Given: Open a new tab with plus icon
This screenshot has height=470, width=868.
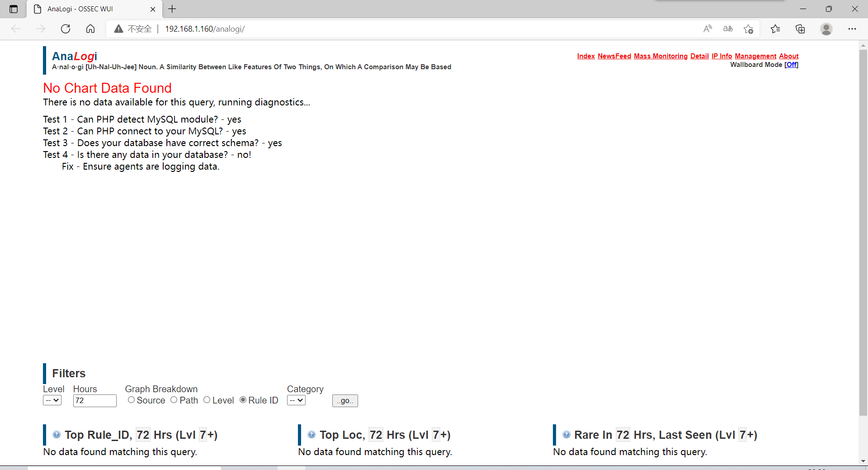Looking at the screenshot, I should click(172, 9).
